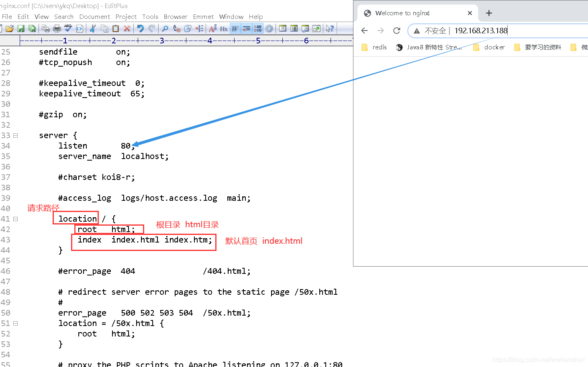
Task: Toggle the output window icon
Action: (305, 29)
